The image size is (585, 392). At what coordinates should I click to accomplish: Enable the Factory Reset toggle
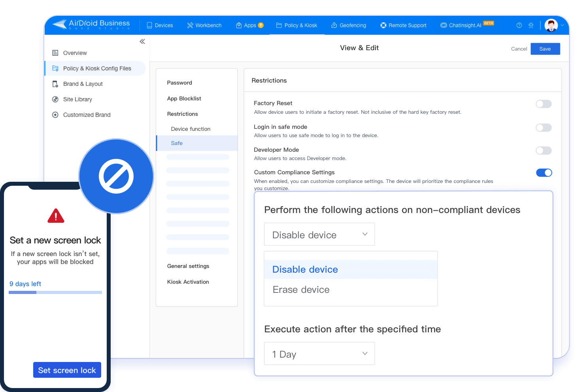pos(543,104)
